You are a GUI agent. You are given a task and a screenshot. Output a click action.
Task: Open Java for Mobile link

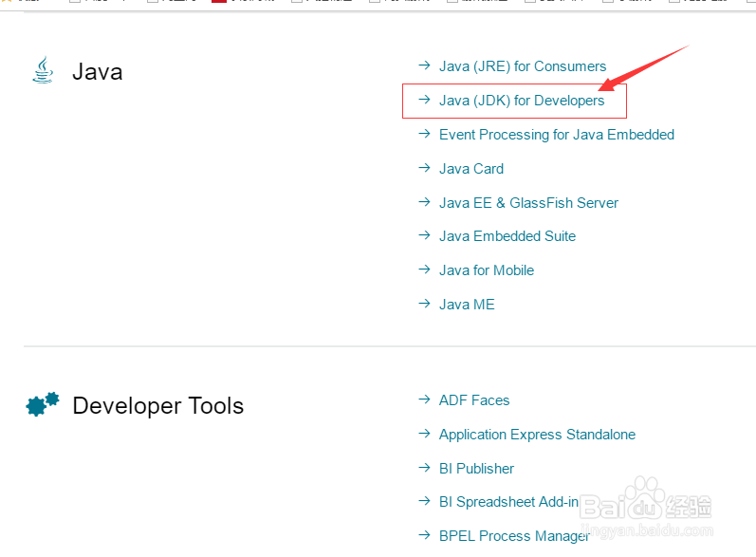point(487,270)
